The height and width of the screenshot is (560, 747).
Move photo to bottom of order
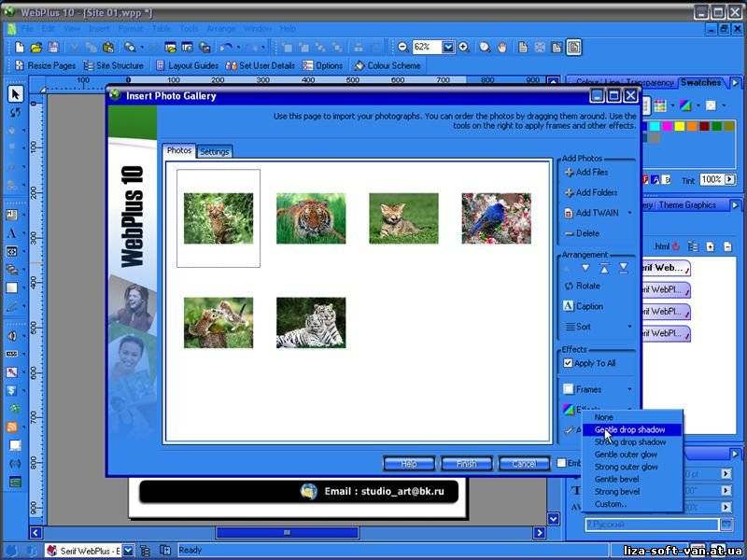tap(623, 268)
